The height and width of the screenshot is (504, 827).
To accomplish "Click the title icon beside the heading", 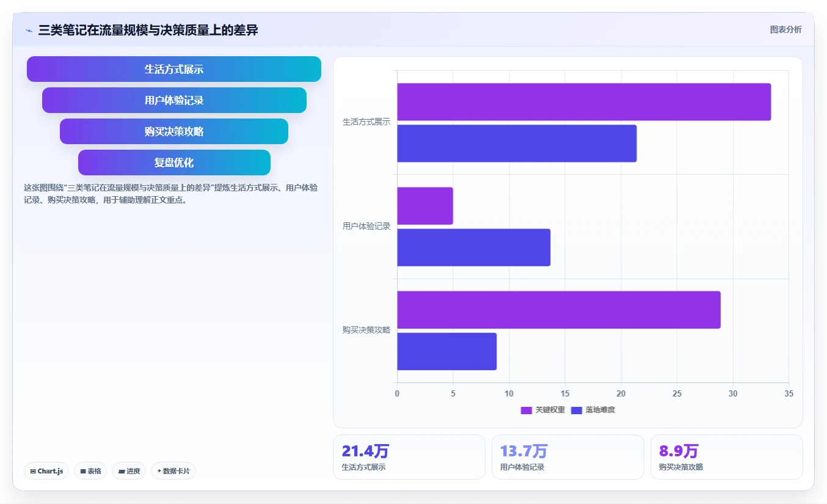I will (x=29, y=30).
